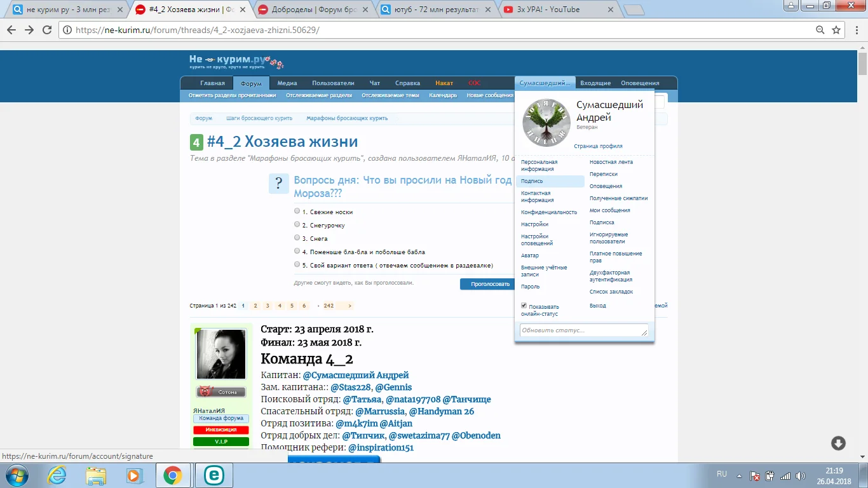Open the Оповещения menu in the navigation bar

(x=640, y=83)
